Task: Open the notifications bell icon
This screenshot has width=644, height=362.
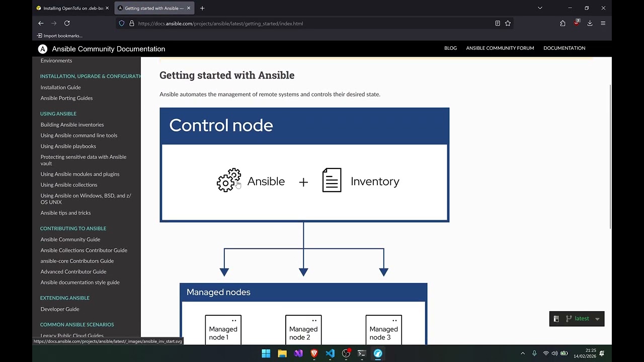Action: click(x=602, y=353)
